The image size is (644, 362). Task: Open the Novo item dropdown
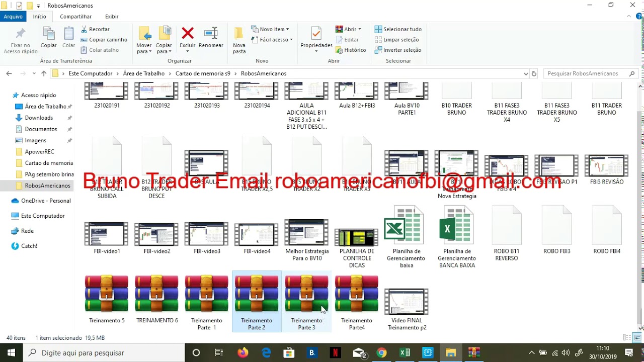point(270,29)
